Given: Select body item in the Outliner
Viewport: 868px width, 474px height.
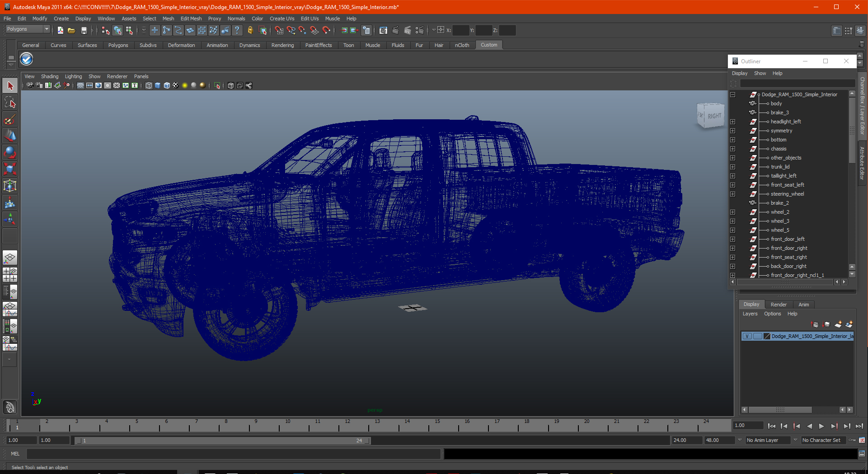Looking at the screenshot, I should pos(776,103).
